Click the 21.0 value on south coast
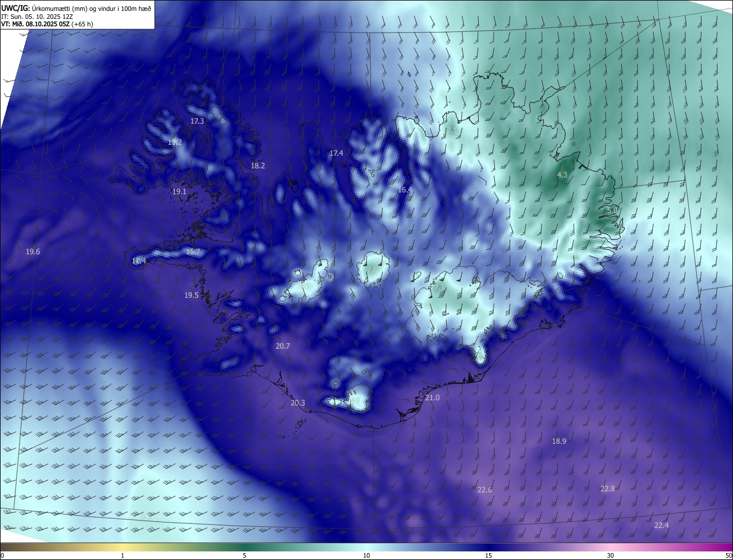733x560 pixels. pos(432,398)
